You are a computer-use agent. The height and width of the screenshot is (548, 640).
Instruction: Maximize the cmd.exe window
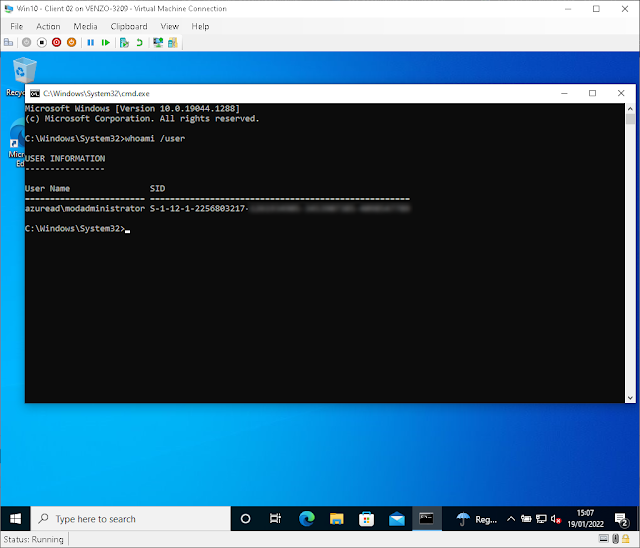pyautogui.click(x=593, y=93)
